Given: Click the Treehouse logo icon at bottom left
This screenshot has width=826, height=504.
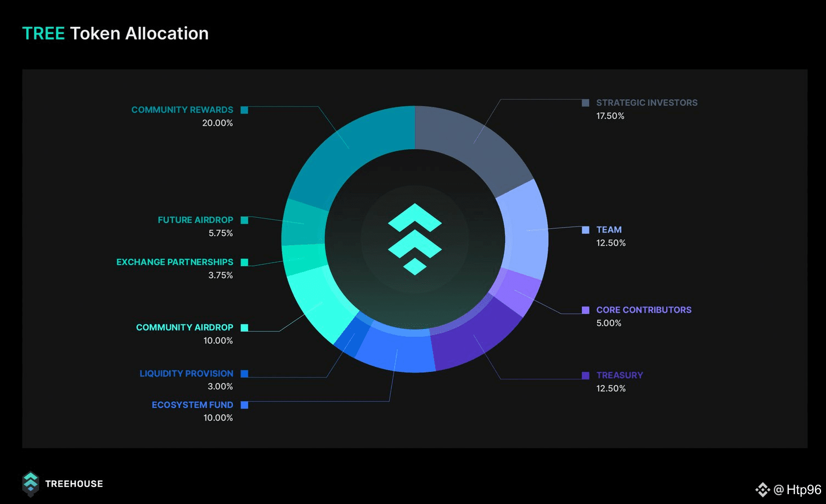Looking at the screenshot, I should coord(31,484).
